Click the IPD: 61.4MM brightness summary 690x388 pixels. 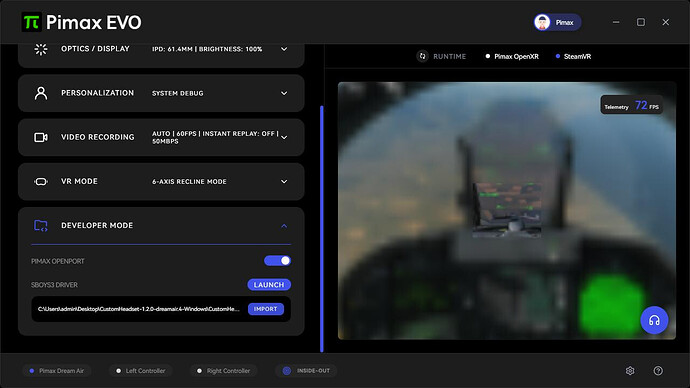(x=207, y=49)
